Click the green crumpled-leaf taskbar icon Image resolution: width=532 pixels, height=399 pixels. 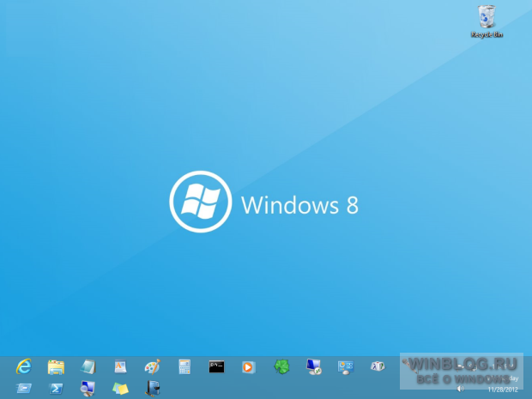pos(281,366)
